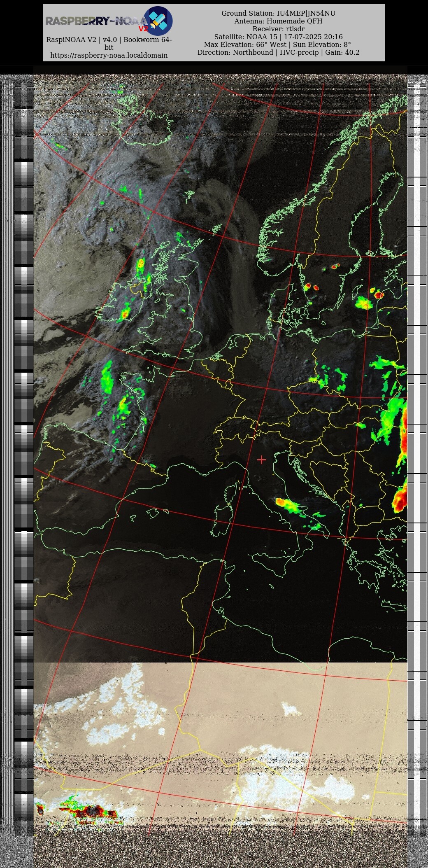Select the 'Receiver: rtlsdr' line
The image size is (428, 868).
pos(278,29)
